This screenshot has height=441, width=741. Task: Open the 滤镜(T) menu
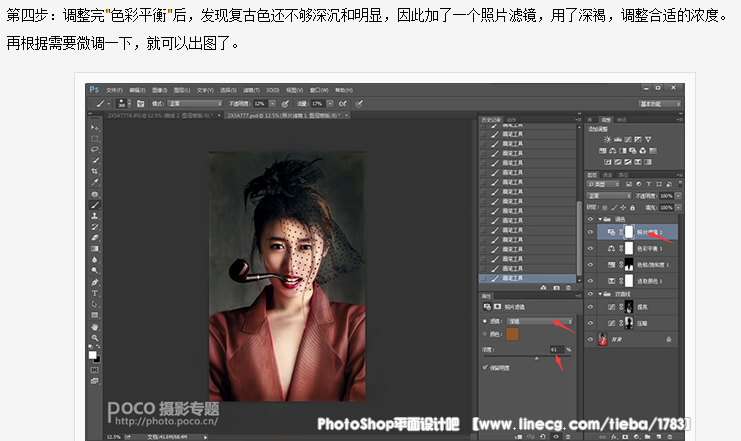point(251,90)
